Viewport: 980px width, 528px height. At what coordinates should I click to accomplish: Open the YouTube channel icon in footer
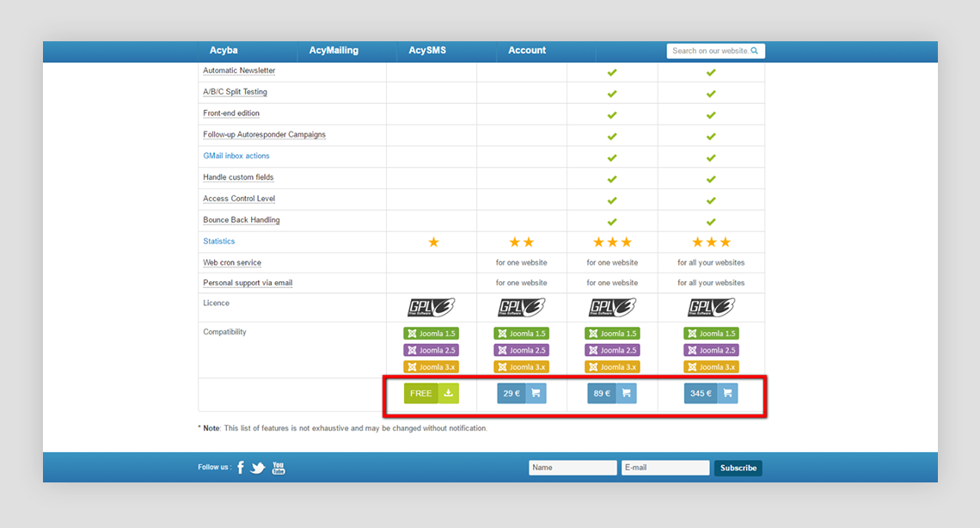(x=279, y=468)
